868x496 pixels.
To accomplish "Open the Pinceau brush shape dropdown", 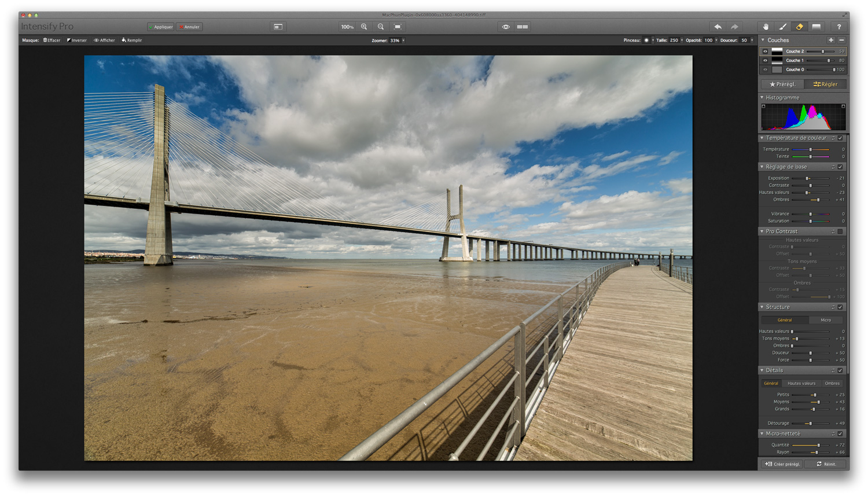I will coord(649,41).
